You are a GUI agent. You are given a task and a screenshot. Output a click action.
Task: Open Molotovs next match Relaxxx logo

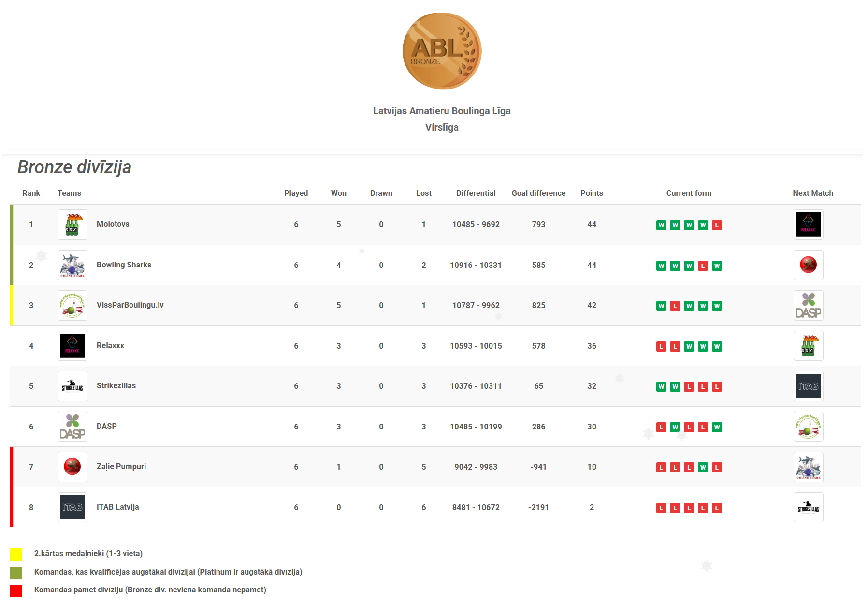coord(808,224)
